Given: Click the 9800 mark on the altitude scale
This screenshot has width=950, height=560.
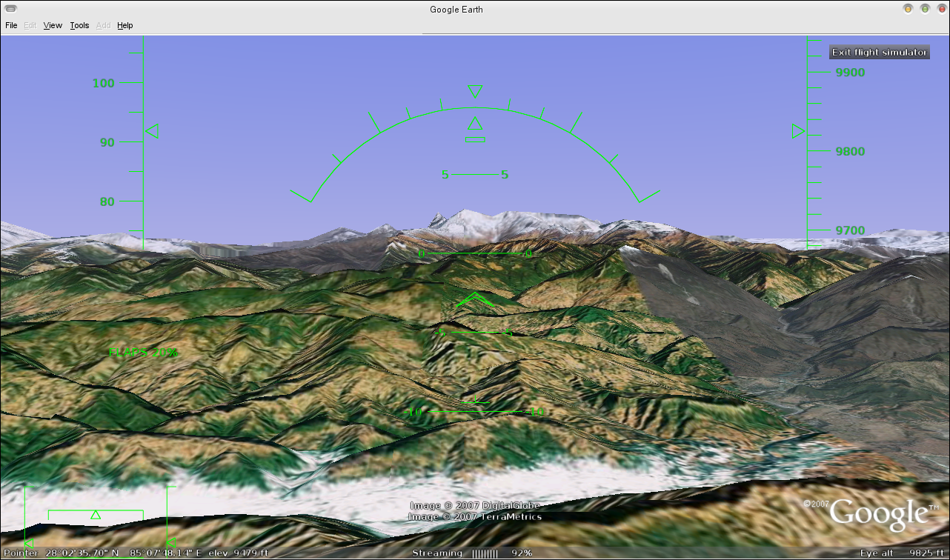Looking at the screenshot, I should 850,151.
